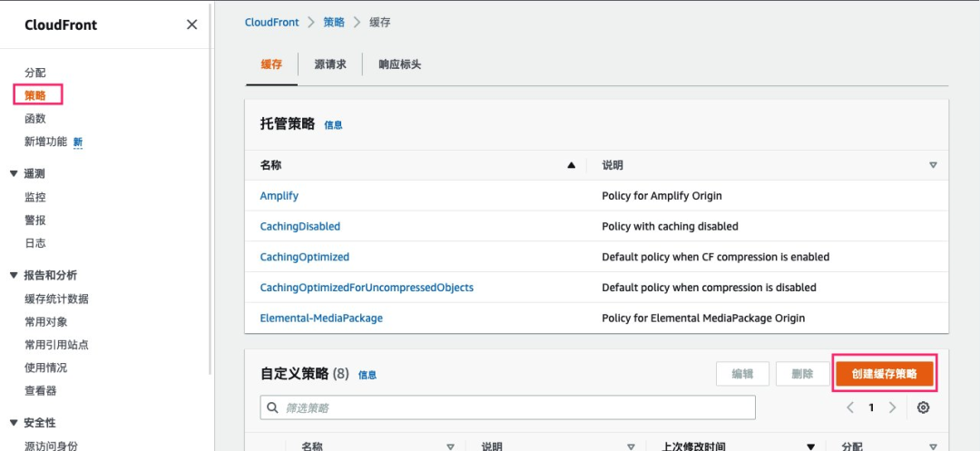Open 警报 under 遥测

[x=35, y=221]
